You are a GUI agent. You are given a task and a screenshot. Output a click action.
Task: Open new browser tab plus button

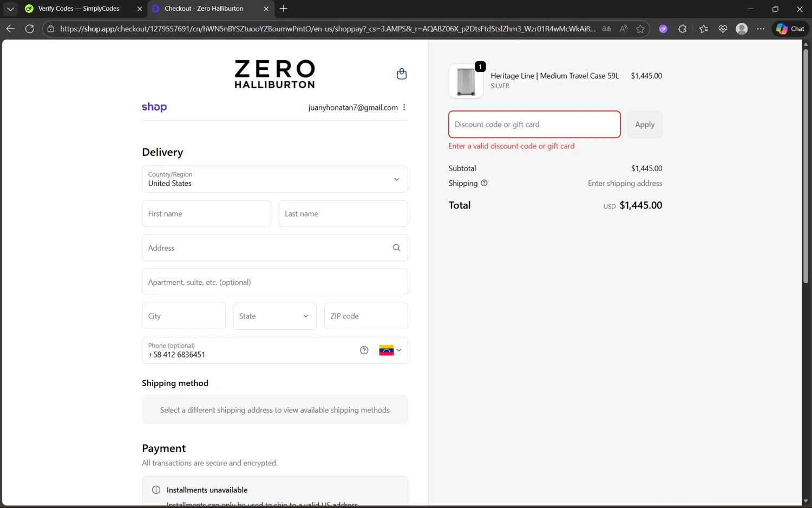(284, 9)
